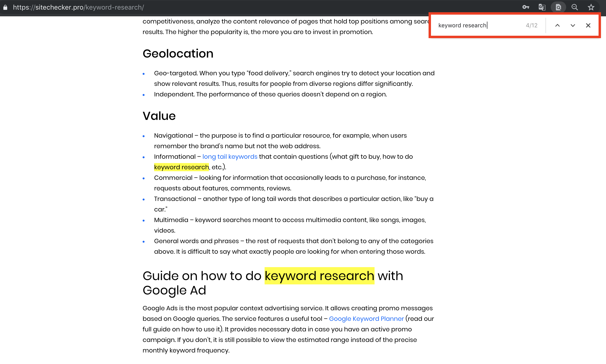The height and width of the screenshot is (364, 606).
Task: Click the highlighted keyword research in heading
Action: 320,276
